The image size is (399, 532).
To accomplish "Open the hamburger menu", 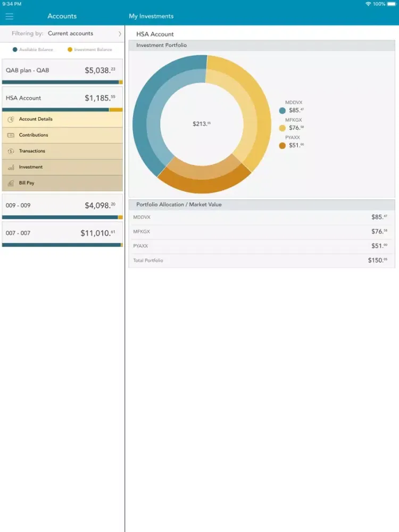I will pos(9,16).
